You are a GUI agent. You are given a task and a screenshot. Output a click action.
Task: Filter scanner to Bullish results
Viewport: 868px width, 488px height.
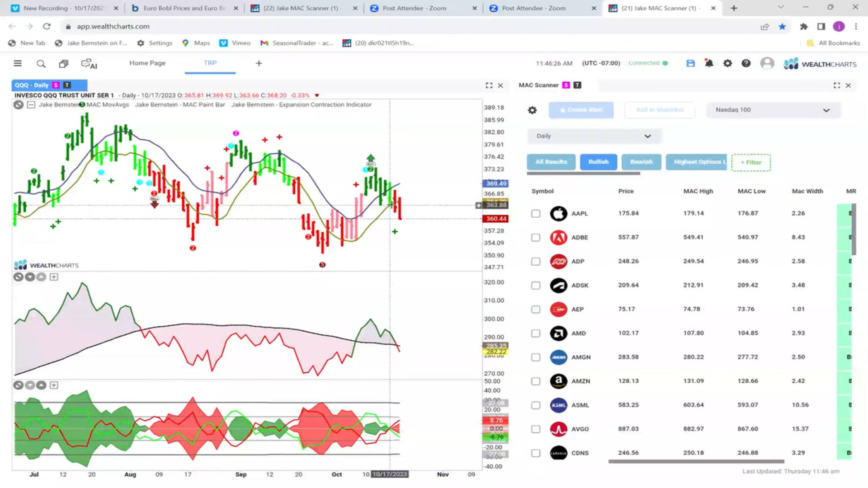[599, 162]
